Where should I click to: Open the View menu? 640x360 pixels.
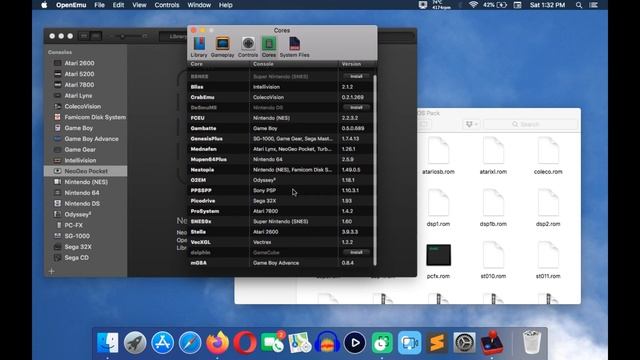click(139, 5)
